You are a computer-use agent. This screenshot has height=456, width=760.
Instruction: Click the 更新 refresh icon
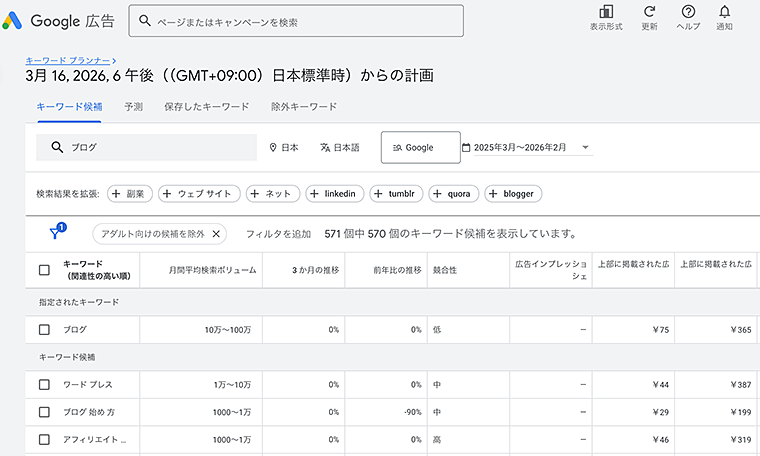649,12
